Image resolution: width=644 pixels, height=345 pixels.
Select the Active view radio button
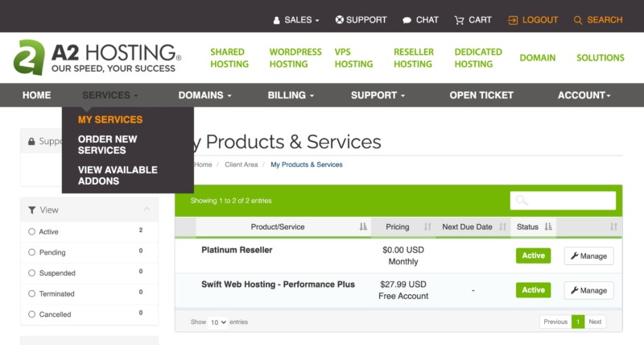32,231
